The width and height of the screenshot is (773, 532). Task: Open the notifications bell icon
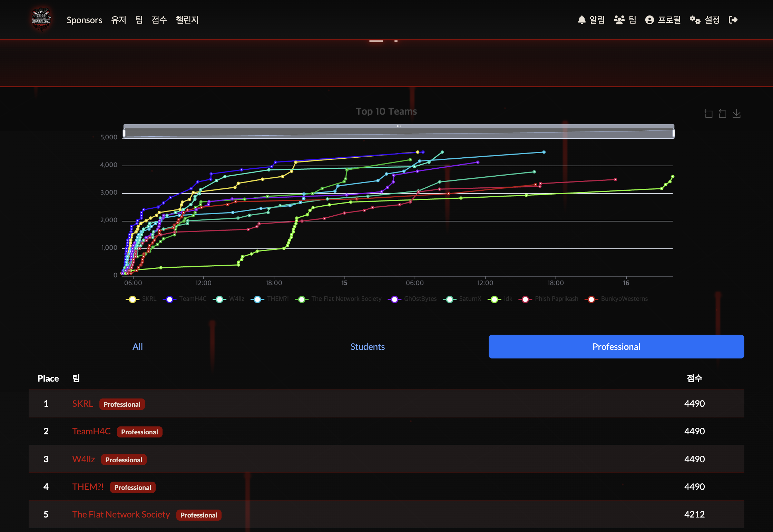click(582, 20)
